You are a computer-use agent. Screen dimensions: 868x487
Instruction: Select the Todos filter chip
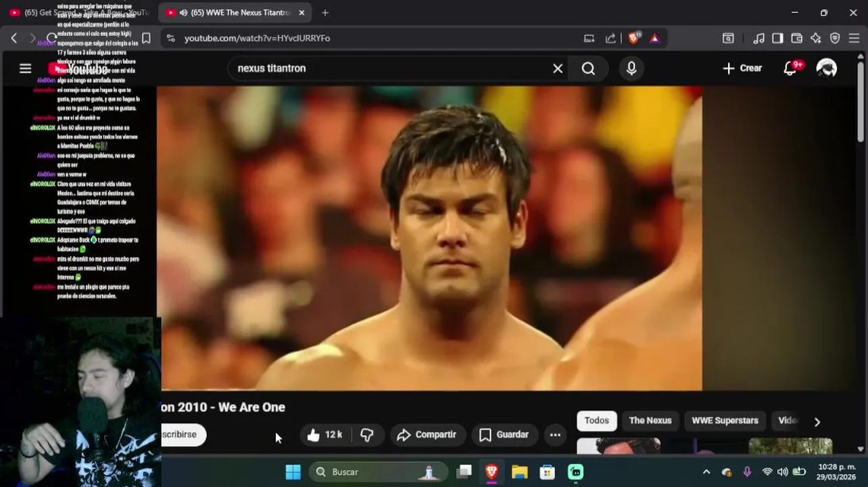(x=596, y=421)
